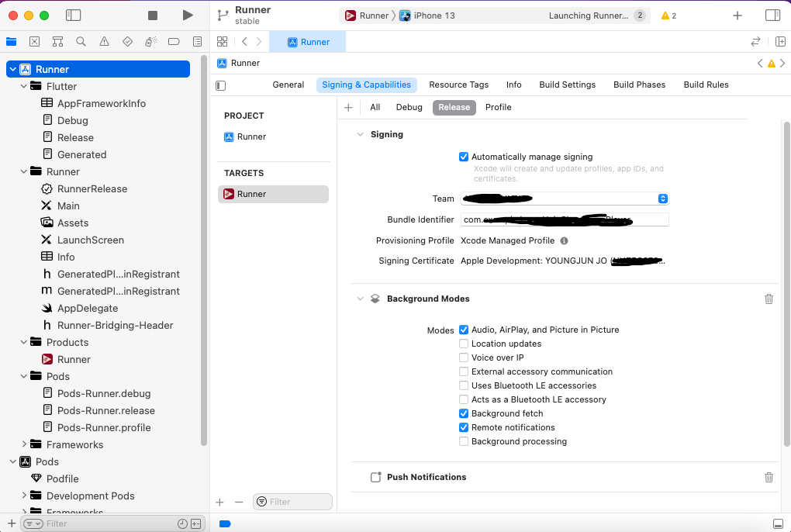The width and height of the screenshot is (791, 532).
Task: Delete Push Notifications capability
Action: coord(769,477)
